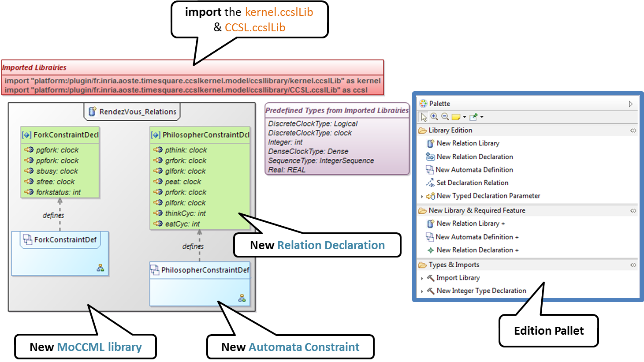
Task: Click the zoom in magnifier tool
Action: pyautogui.click(x=434, y=117)
